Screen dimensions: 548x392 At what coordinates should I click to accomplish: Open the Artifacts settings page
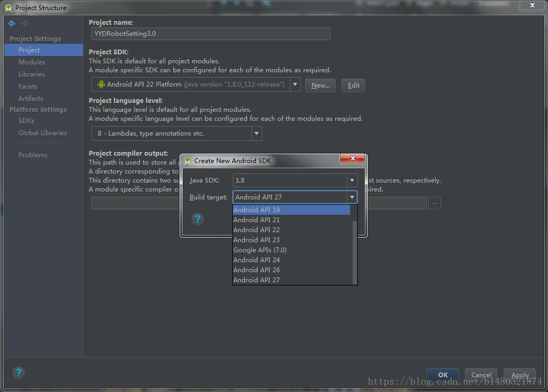pyautogui.click(x=31, y=99)
